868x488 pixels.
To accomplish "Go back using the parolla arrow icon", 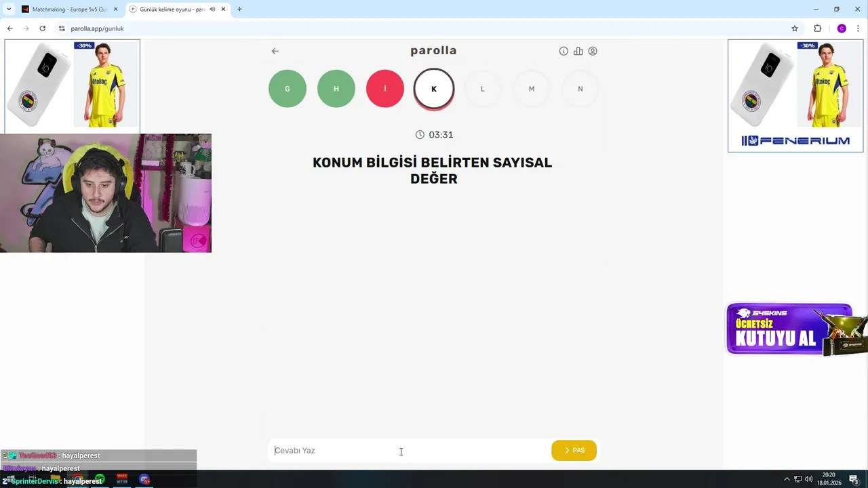I will [x=275, y=51].
